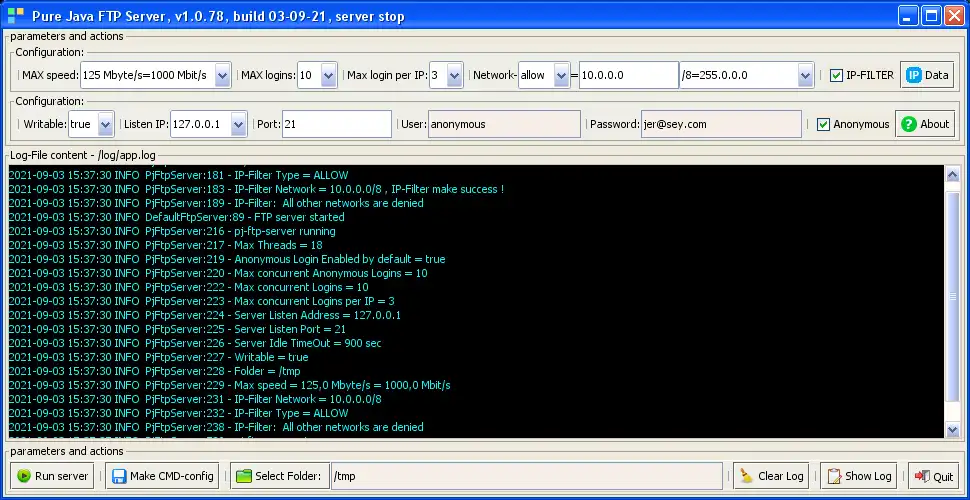Click the Clear Log button label

click(x=781, y=476)
